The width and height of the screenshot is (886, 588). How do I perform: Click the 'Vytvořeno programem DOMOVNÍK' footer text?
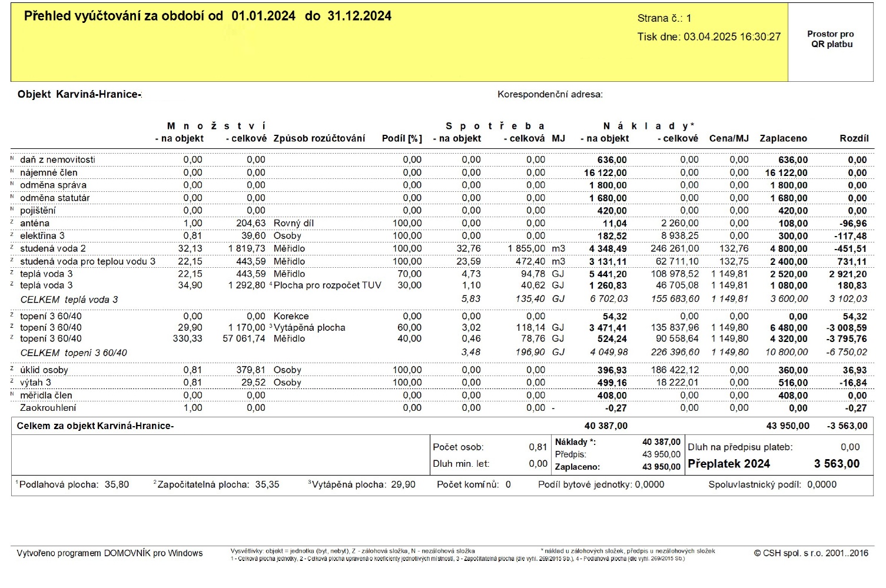click(x=109, y=553)
